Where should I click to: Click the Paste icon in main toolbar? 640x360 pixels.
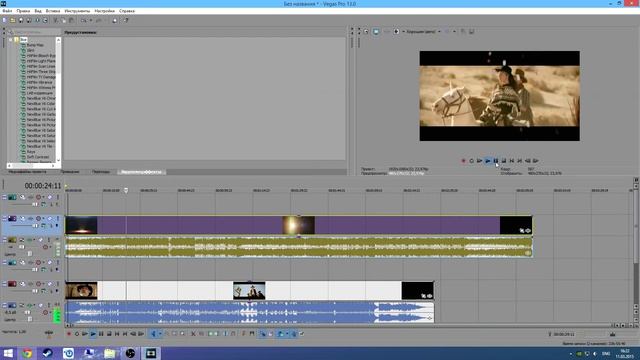[71, 20]
